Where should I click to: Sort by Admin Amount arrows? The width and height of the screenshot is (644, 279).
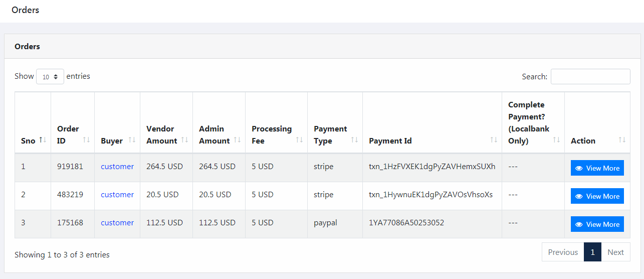tap(237, 140)
